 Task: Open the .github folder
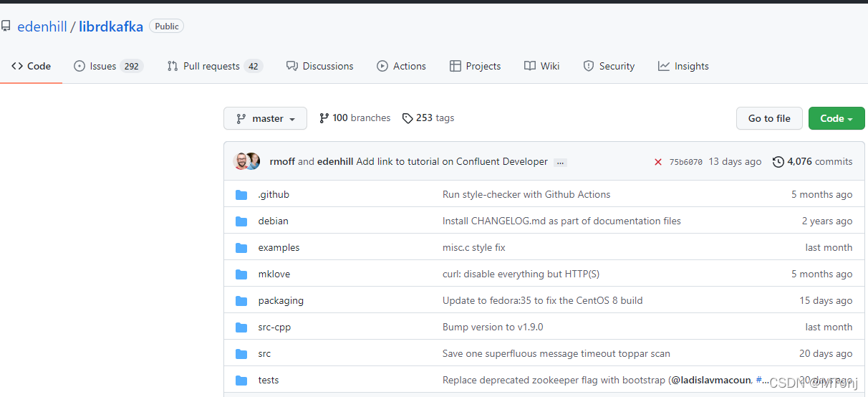[274, 194]
